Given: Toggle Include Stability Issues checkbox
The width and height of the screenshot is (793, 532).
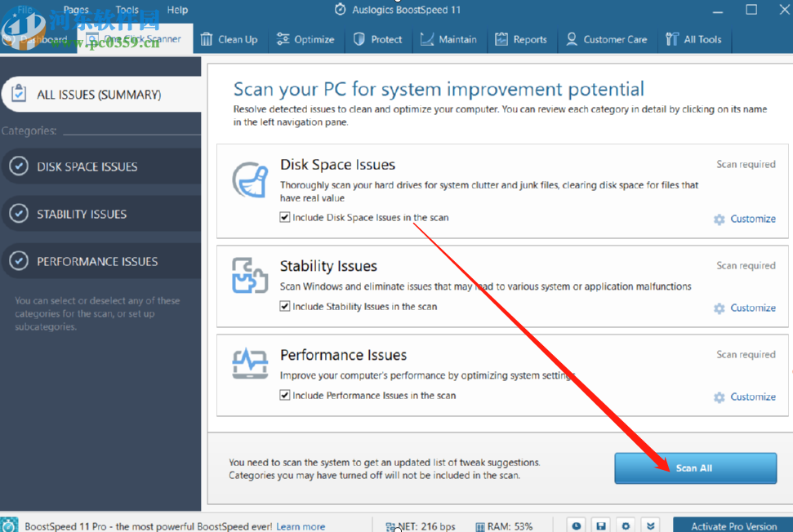Looking at the screenshot, I should [x=285, y=306].
